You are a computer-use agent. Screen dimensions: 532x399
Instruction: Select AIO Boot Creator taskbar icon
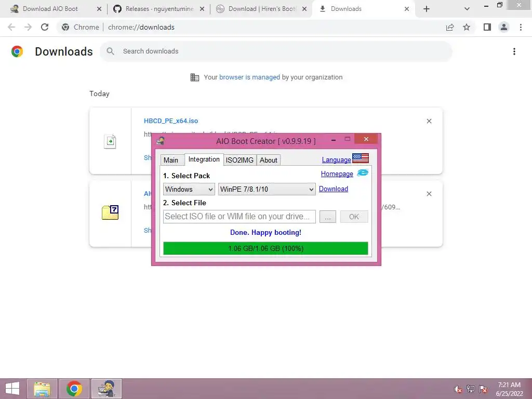[x=106, y=389]
